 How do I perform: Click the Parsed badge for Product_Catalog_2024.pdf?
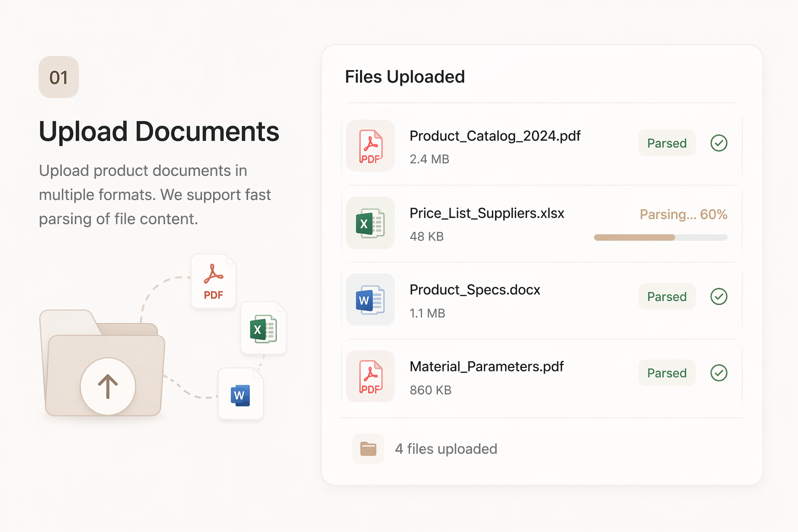tap(667, 143)
